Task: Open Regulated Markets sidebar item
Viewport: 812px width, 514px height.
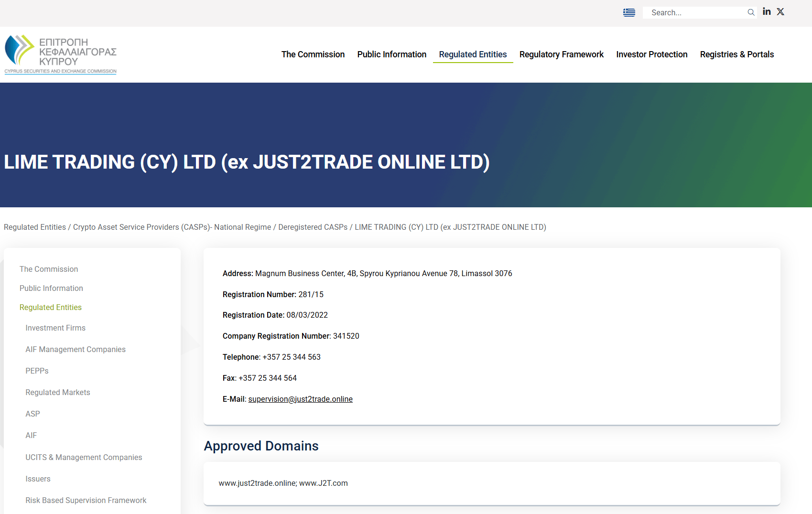Action: coord(58,392)
